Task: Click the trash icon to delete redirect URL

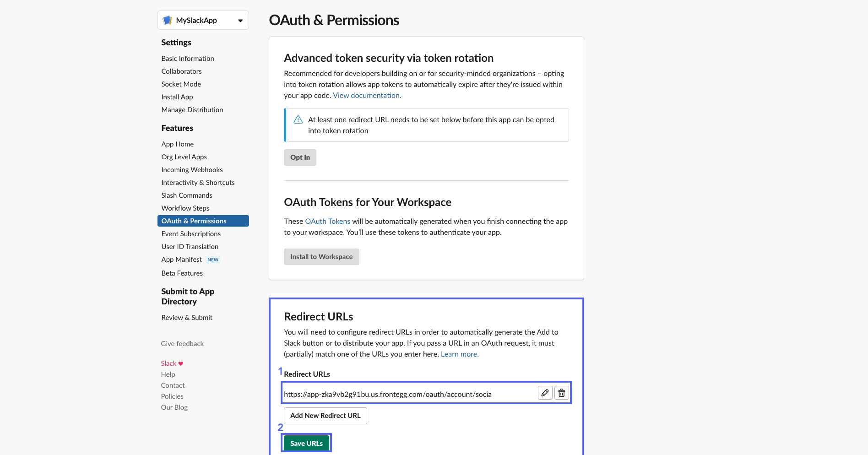Action: [561, 393]
